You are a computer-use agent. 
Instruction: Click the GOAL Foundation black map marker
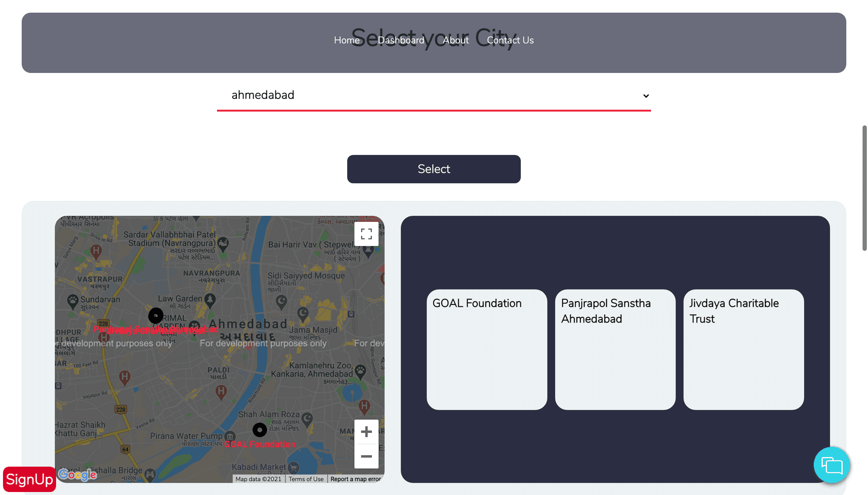click(260, 430)
